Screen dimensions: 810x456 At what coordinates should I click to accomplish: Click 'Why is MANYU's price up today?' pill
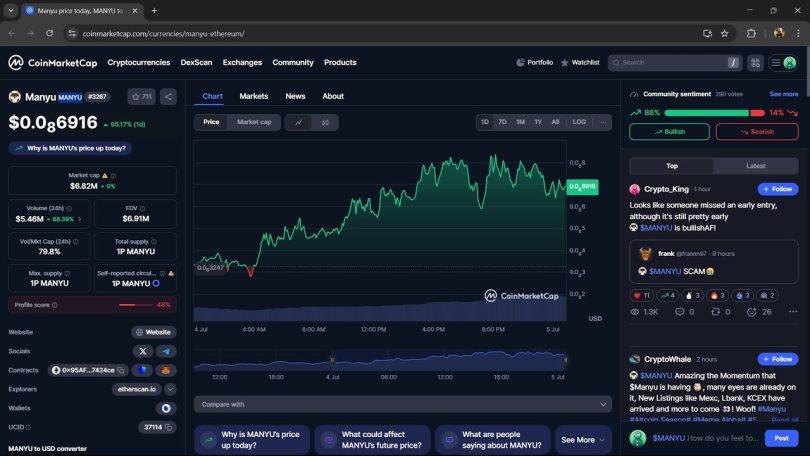[70, 148]
